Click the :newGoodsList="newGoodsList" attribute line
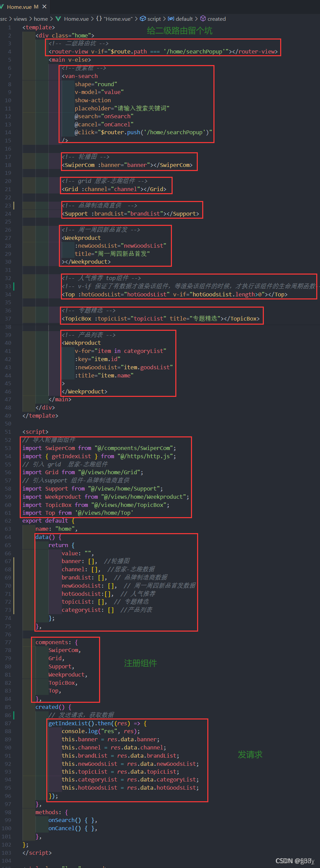This screenshot has height=868, width=320. pyautogui.click(x=121, y=246)
